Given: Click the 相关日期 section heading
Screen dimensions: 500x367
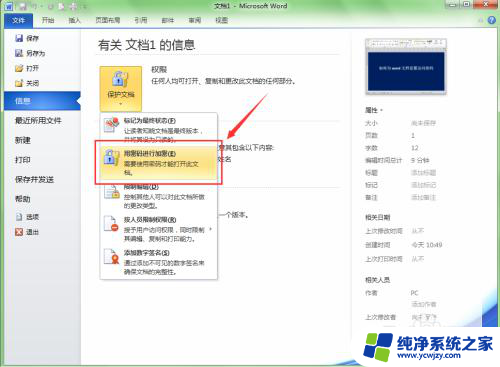Looking at the screenshot, I should (x=377, y=218).
